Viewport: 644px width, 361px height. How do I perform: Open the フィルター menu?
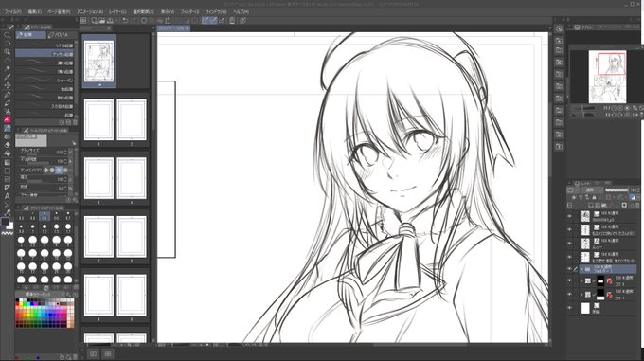tap(189, 12)
